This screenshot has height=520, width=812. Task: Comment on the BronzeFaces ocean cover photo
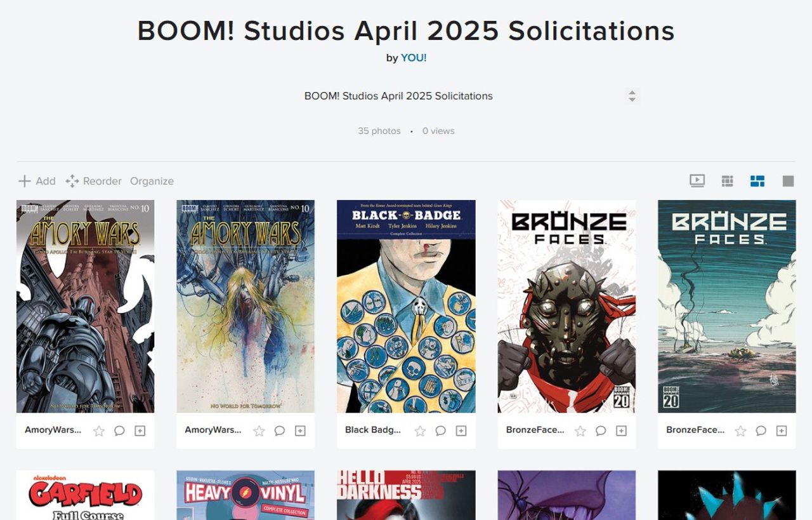click(761, 430)
